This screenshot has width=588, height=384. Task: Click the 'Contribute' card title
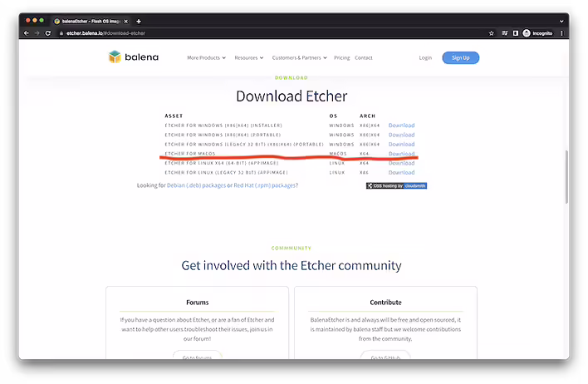pos(385,303)
